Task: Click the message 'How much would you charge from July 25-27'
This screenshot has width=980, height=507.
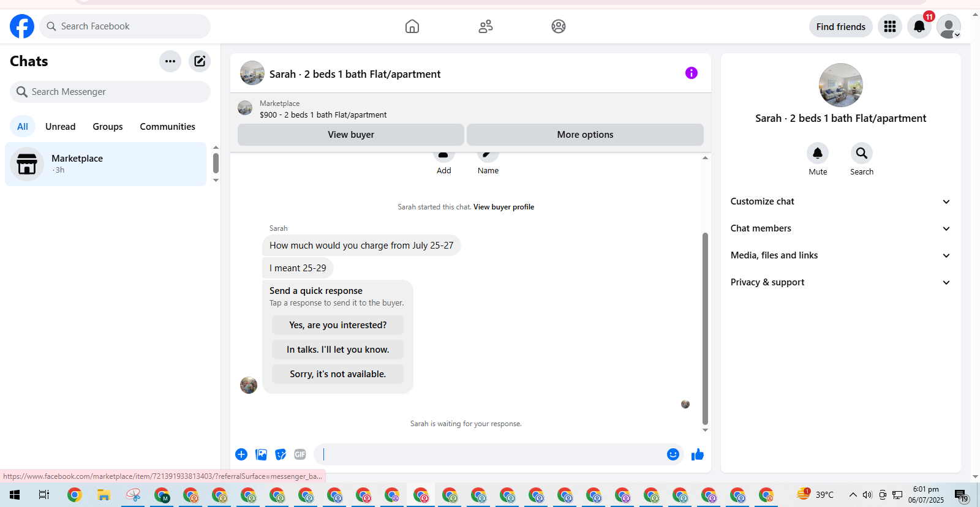Action: (x=361, y=246)
